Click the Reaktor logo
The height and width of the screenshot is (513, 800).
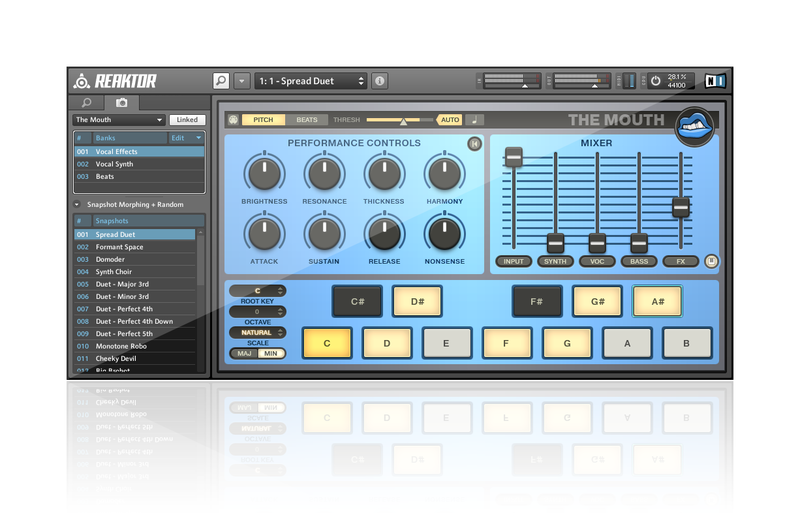pos(115,81)
